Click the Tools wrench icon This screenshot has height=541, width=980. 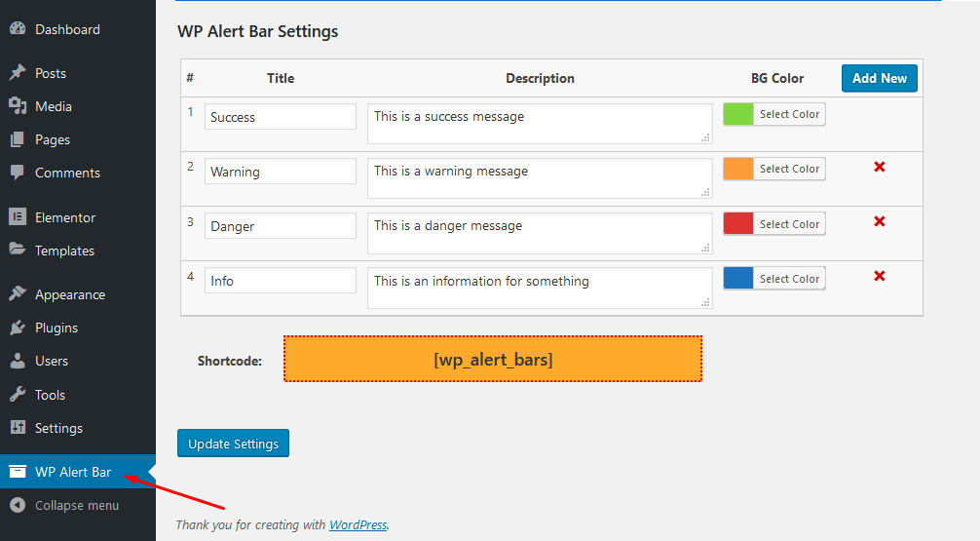tap(18, 394)
